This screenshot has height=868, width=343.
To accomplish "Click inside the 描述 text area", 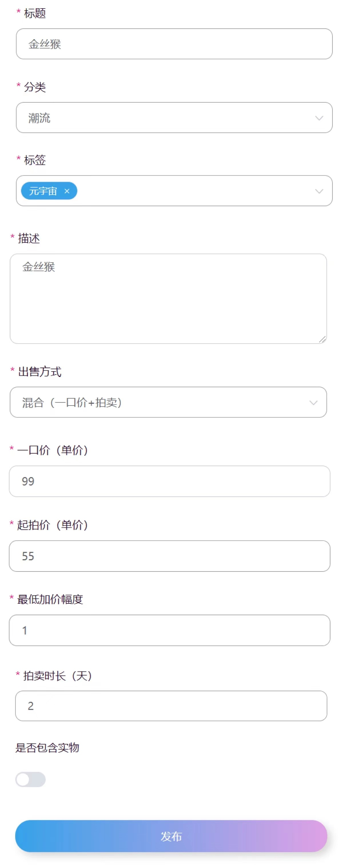I will click(168, 299).
